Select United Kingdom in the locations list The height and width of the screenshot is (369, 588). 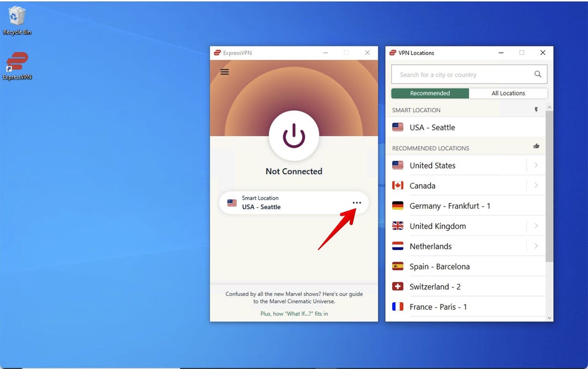pos(465,226)
